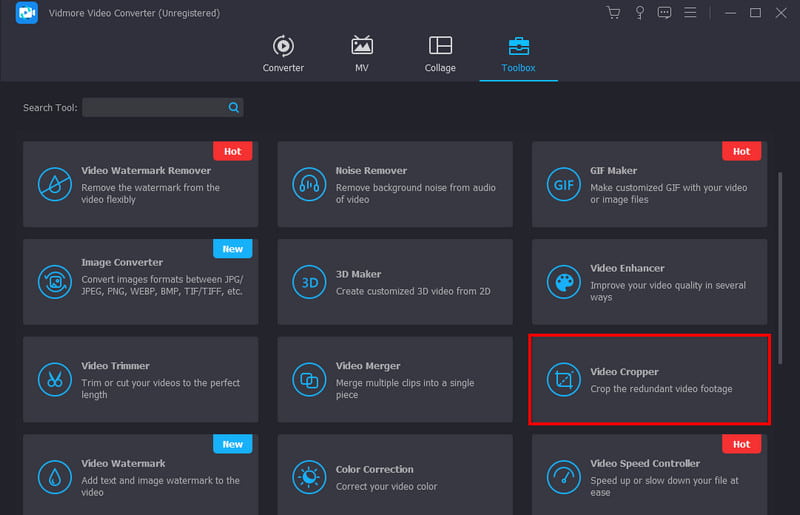Switch to the Converter tab
Screen dimensions: 800x515
283,54
